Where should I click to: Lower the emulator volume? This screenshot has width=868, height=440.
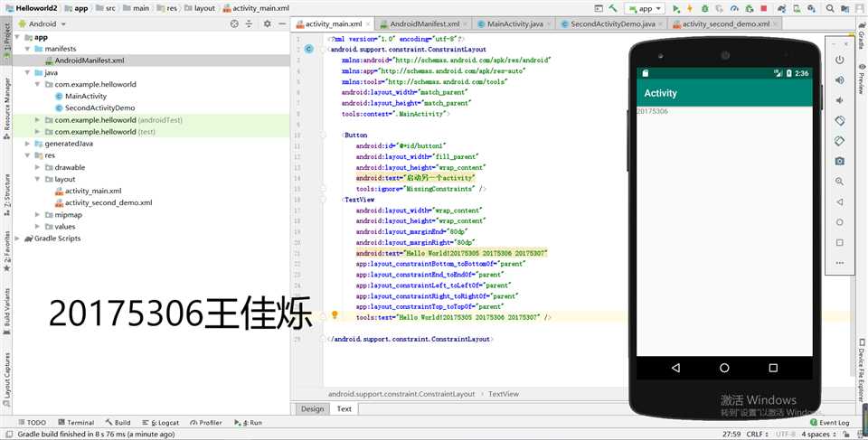point(839,100)
